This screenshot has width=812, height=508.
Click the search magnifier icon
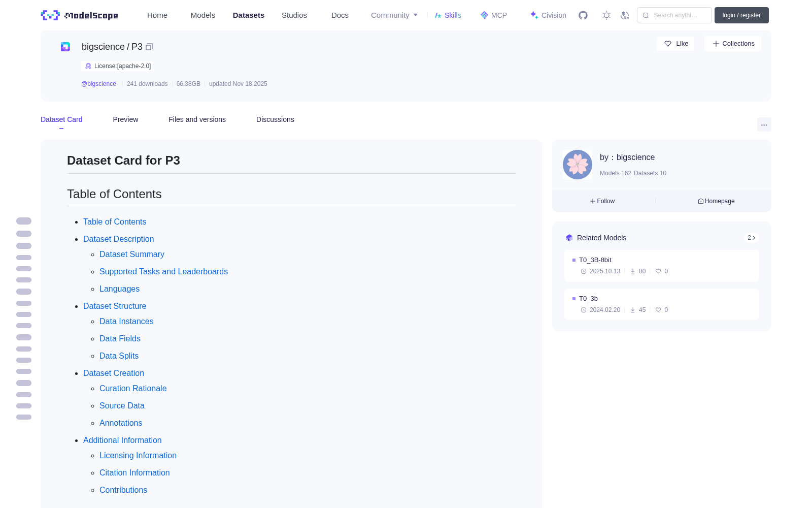tap(646, 15)
